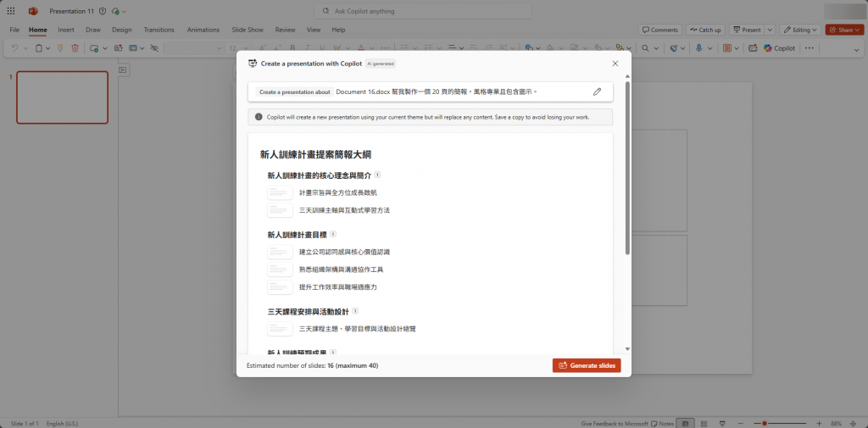Open the app launcher waffle icon
This screenshot has height=428, width=868.
[11, 11]
